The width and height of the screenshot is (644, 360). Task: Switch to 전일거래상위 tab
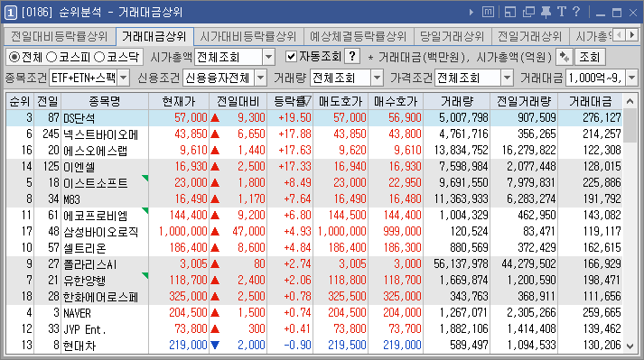point(530,36)
